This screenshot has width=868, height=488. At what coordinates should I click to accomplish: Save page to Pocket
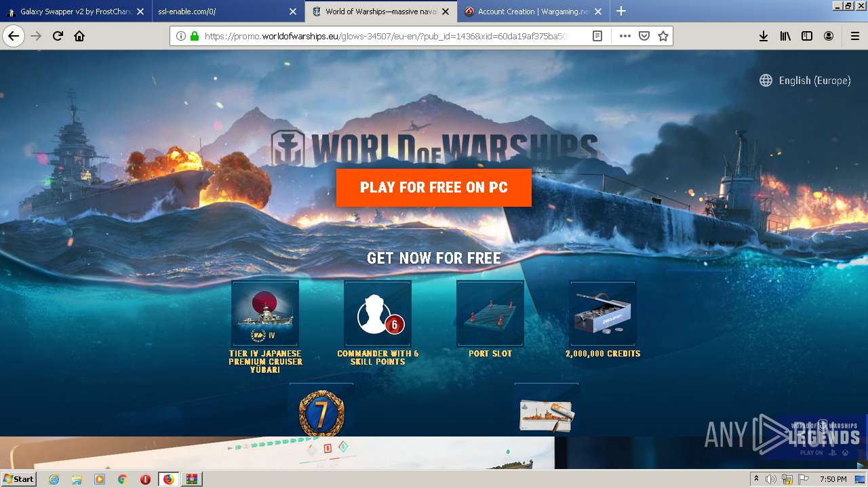[644, 36]
